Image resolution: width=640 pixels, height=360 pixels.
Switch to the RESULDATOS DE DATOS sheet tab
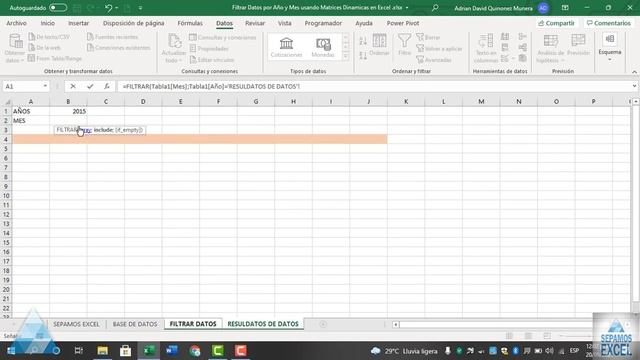[263, 324]
